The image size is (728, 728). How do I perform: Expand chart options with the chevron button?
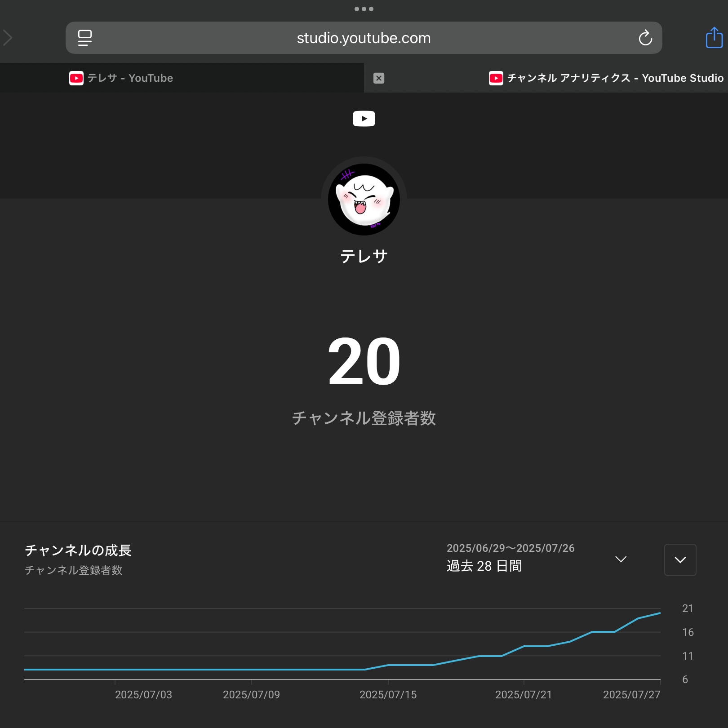pyautogui.click(x=679, y=560)
